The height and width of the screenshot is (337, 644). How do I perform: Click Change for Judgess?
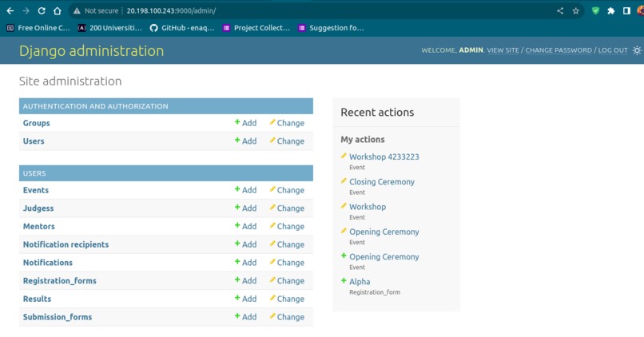(287, 208)
